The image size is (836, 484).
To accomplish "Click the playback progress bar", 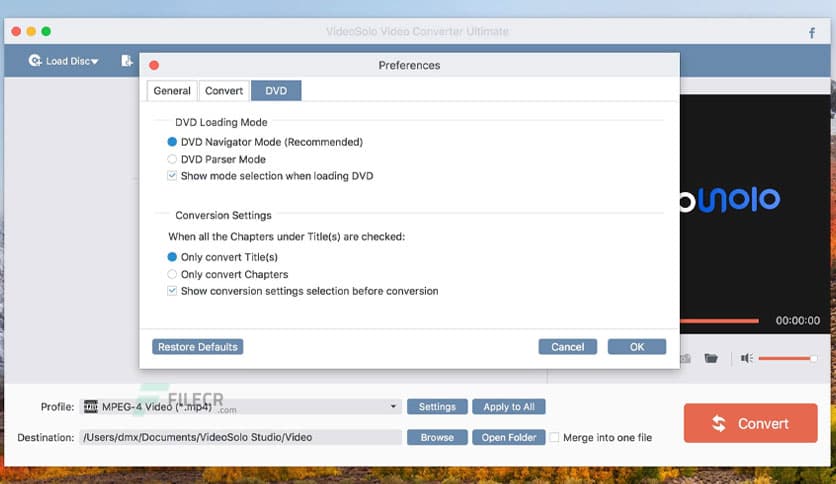I will click(719, 321).
